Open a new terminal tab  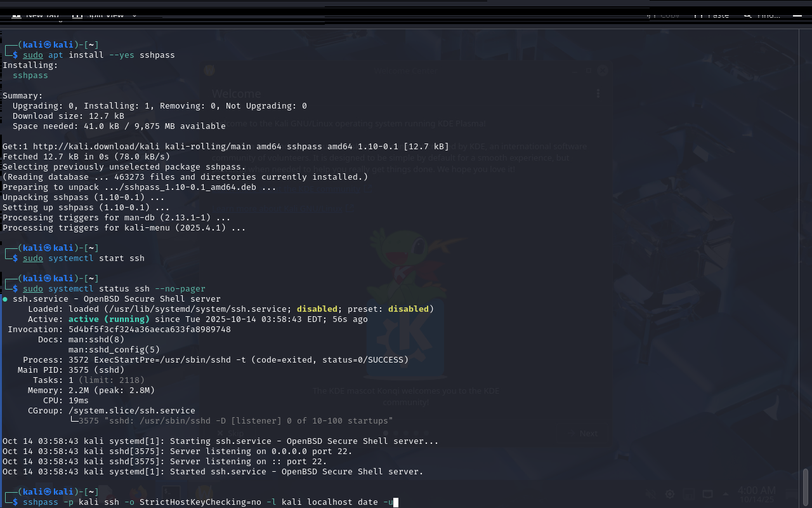(x=38, y=15)
